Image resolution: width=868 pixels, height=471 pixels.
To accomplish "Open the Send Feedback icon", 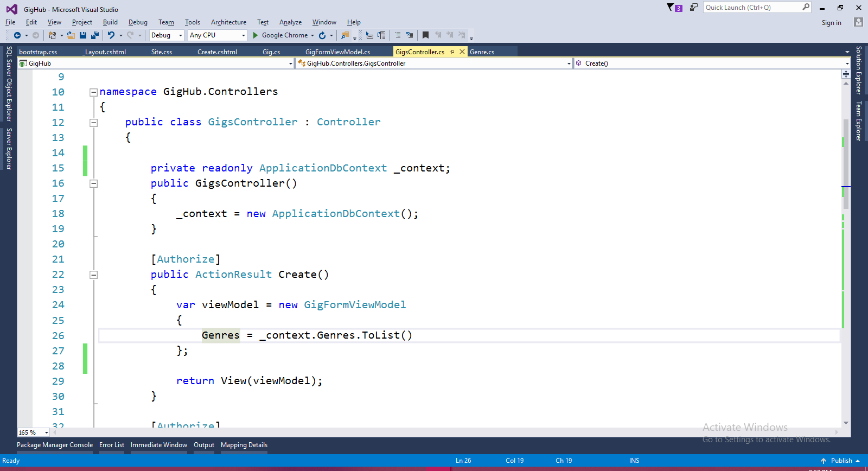I will point(694,8).
